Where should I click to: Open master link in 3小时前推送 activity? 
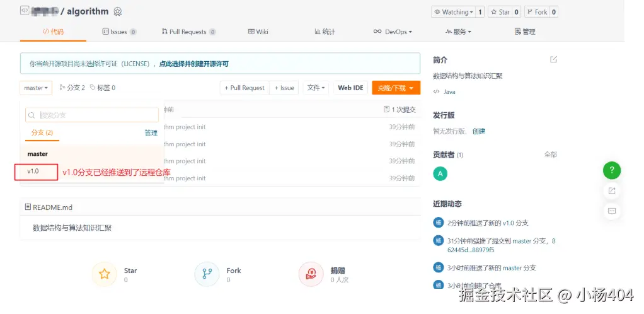pos(512,267)
